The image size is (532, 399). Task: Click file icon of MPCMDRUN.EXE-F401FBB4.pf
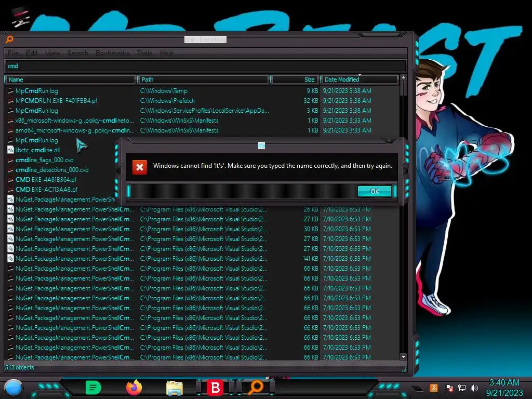[10, 101]
